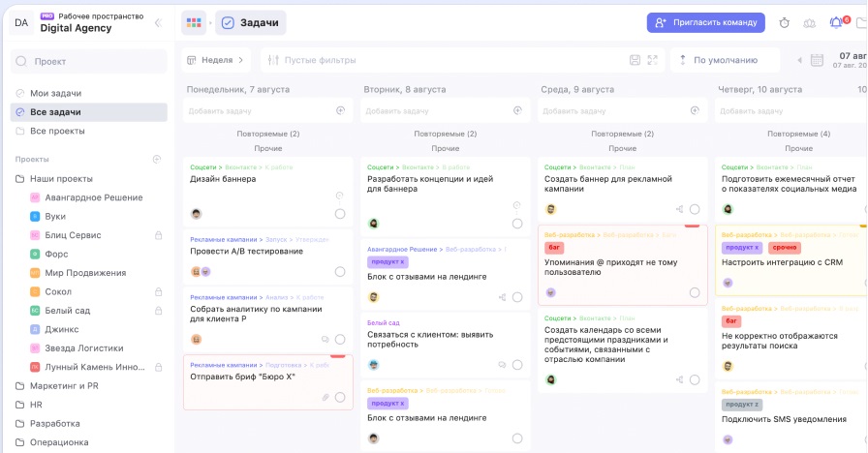868x453 pixels.
Task: Click the lock icon next to Блиц Сервис
Action: tap(158, 235)
